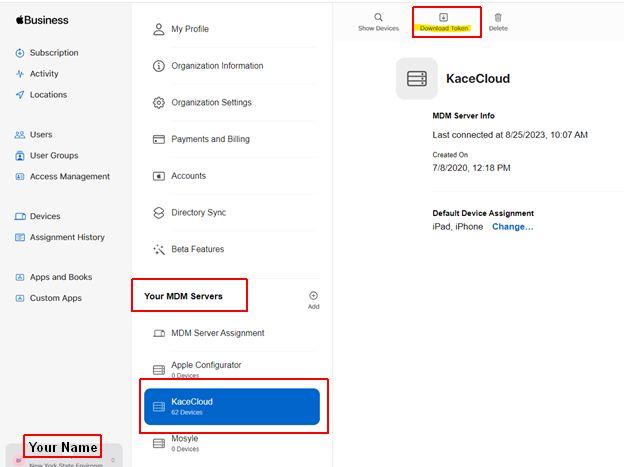
Task: Click the My Profile person icon
Action: 158,29
